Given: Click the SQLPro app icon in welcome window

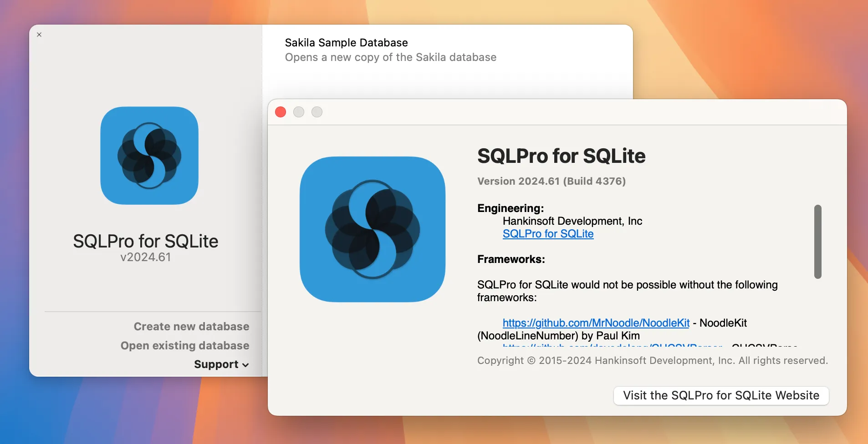Looking at the screenshot, I should pyautogui.click(x=149, y=156).
